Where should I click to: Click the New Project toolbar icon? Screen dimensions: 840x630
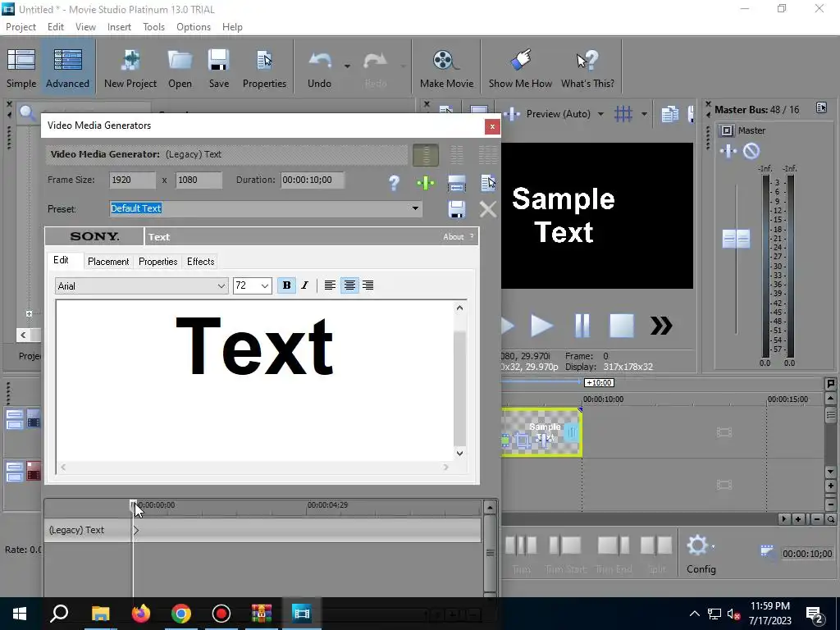click(x=130, y=67)
